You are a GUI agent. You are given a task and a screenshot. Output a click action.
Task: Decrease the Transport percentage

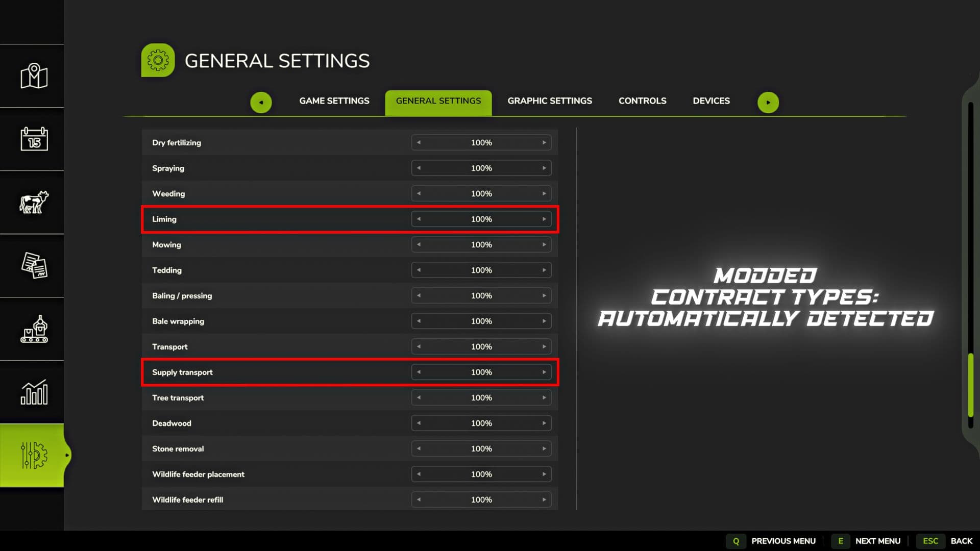point(419,346)
